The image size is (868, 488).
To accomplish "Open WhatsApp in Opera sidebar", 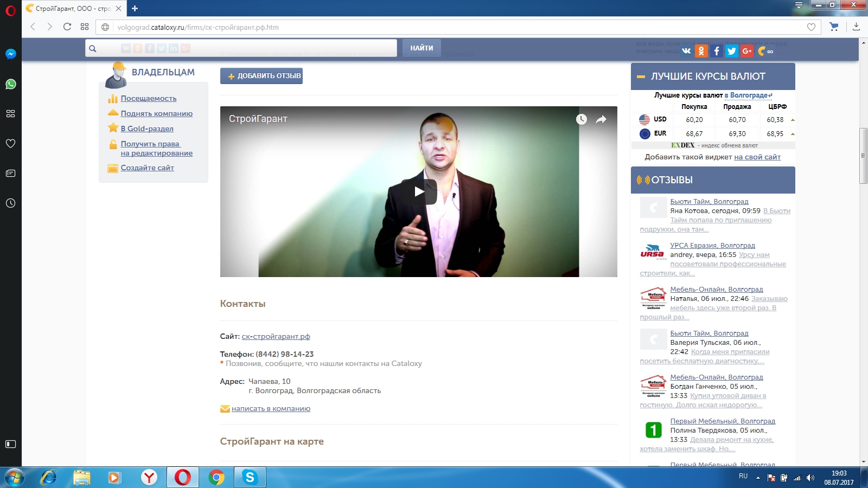I will coord(10,84).
